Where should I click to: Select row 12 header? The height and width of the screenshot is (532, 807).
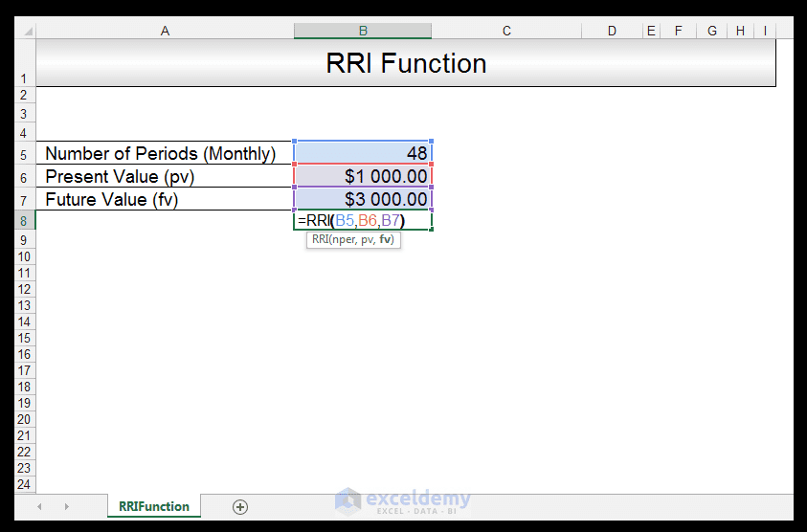click(24, 289)
